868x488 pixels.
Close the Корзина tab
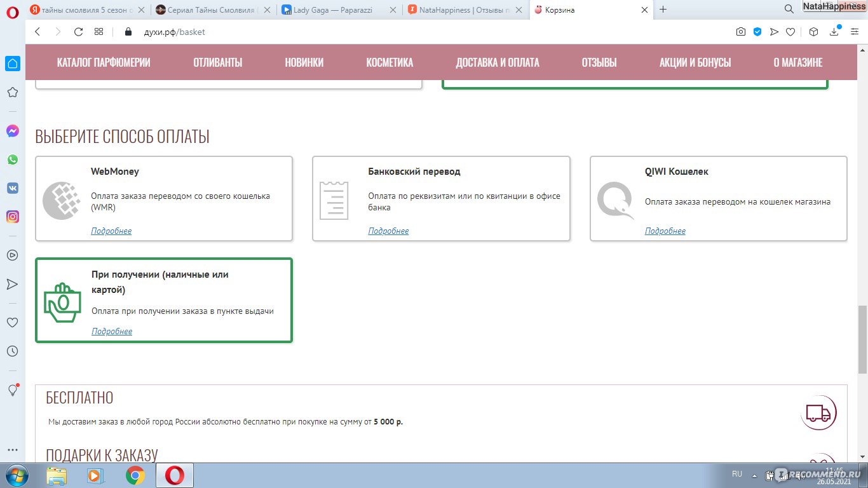pos(644,10)
